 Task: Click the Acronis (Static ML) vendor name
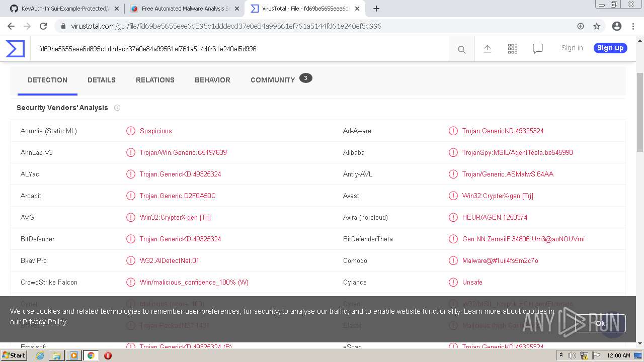[x=49, y=131]
